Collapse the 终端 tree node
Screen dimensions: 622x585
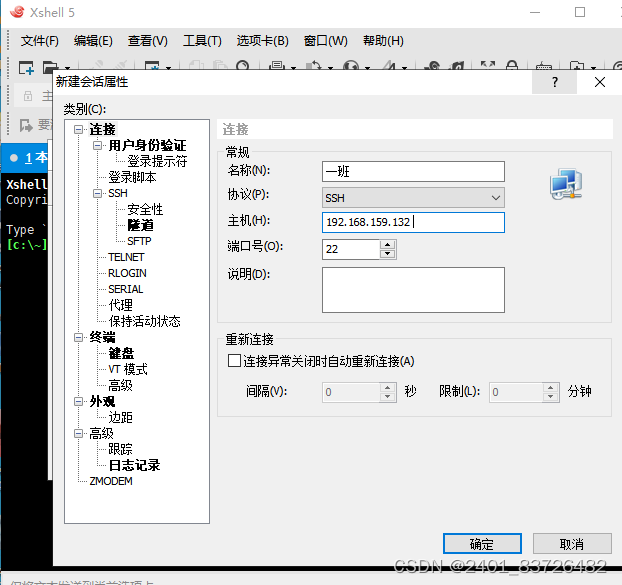[79, 338]
